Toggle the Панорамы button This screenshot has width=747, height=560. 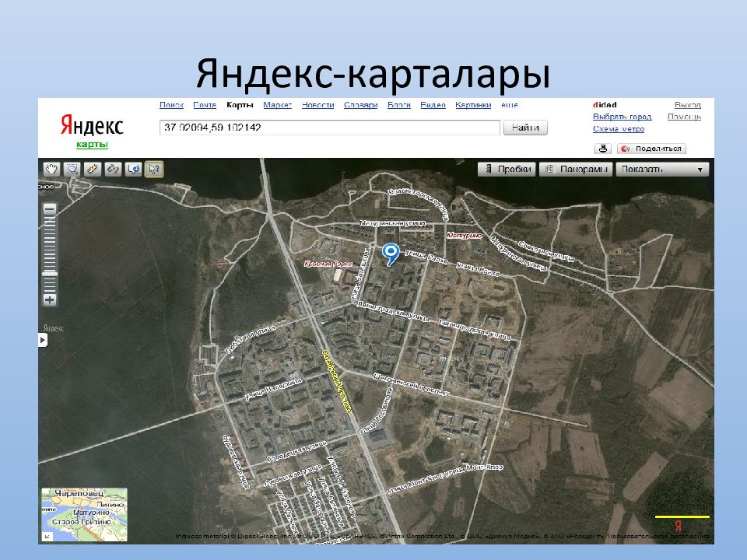pos(576,169)
